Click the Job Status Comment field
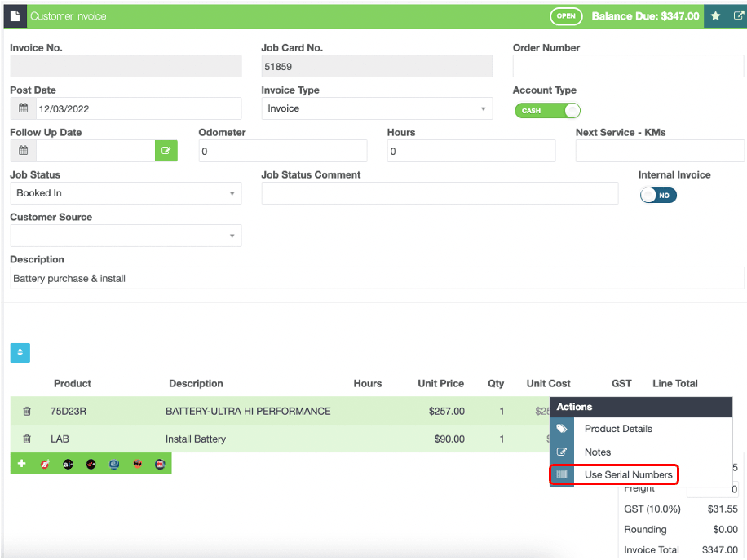The image size is (747, 560). point(440,193)
